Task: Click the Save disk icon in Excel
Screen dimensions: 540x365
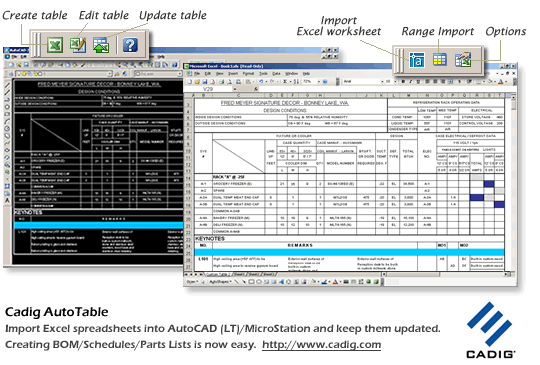Action: [205, 82]
